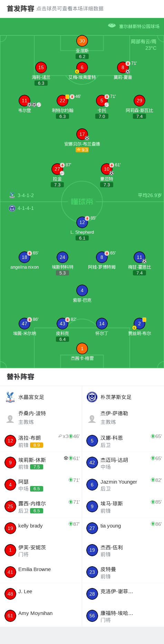Open number 24 埃斯特科特 player icon
The image size is (164, 644).
tap(62, 257)
